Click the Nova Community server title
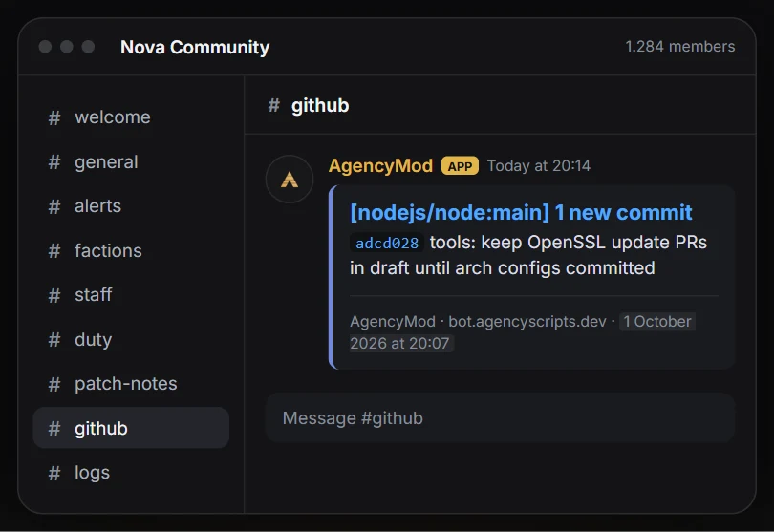Image resolution: width=774 pixels, height=532 pixels. click(x=195, y=48)
